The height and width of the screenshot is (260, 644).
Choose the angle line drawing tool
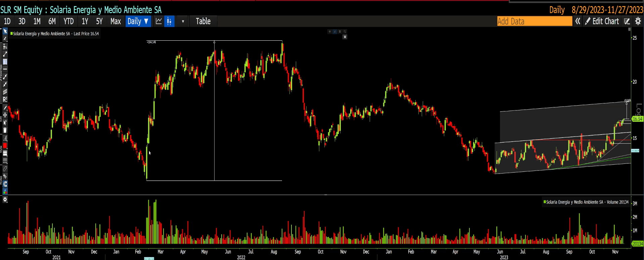pyautogui.click(x=5, y=39)
